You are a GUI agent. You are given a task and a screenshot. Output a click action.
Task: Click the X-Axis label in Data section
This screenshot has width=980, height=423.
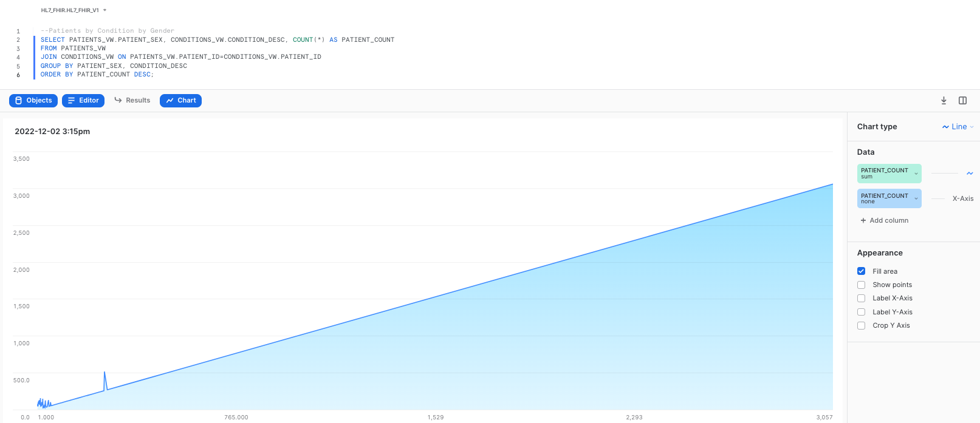pyautogui.click(x=962, y=198)
